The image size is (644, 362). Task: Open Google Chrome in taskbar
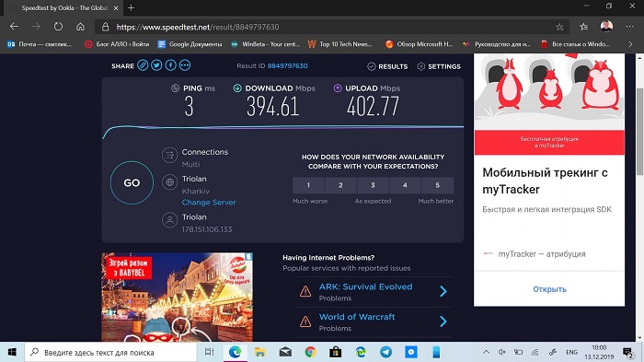tap(311, 352)
